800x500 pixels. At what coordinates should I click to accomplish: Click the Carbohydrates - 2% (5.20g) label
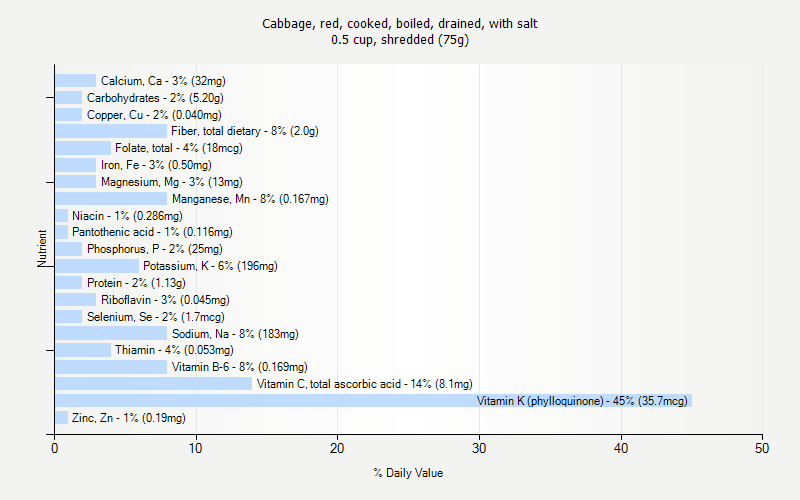(155, 98)
